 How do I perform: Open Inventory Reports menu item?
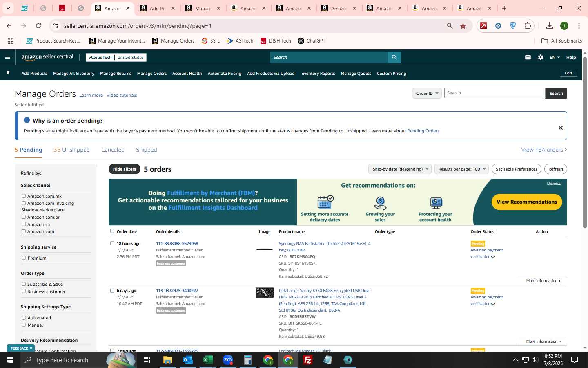(x=318, y=74)
